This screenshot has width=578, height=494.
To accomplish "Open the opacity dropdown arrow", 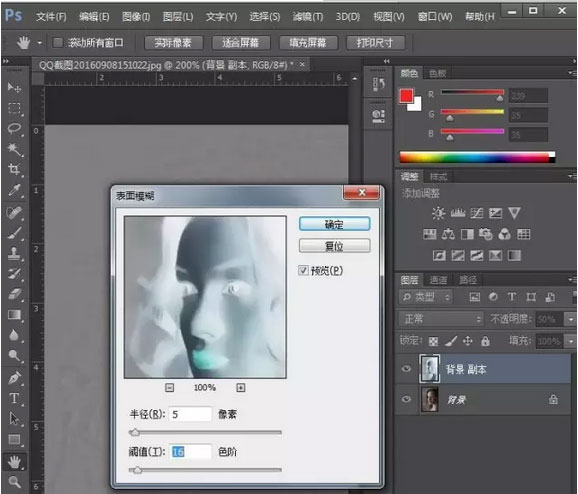I will point(571,319).
